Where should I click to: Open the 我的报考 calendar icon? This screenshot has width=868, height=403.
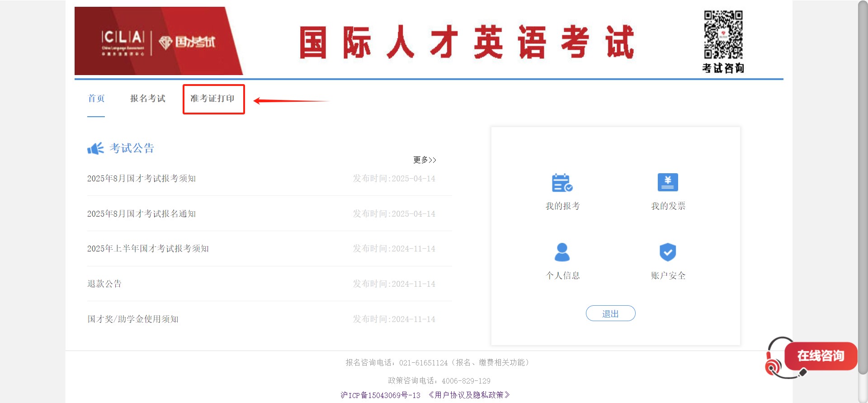(x=562, y=183)
